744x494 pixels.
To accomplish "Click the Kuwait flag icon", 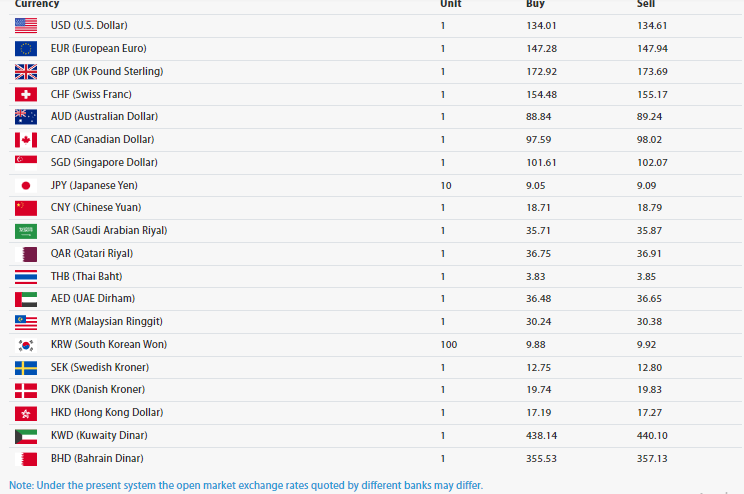I will point(26,436).
